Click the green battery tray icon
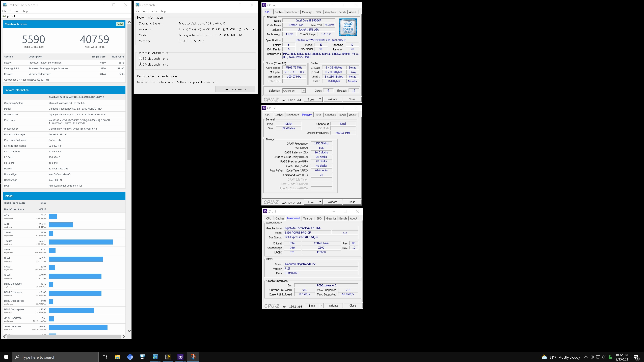Image resolution: width=644 pixels, height=362 pixels. point(610,357)
